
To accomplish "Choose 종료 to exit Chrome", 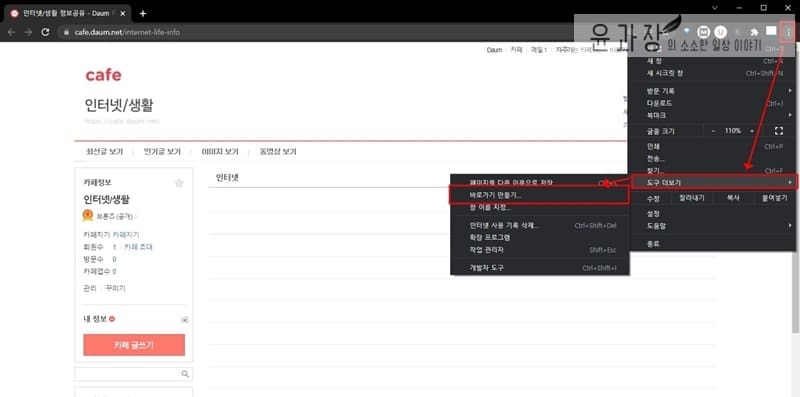I will click(712, 244).
